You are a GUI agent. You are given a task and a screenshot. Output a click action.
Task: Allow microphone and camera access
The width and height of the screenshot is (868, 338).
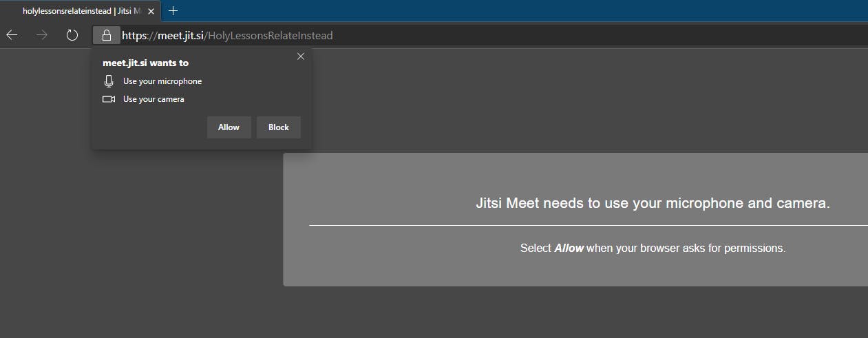229,127
